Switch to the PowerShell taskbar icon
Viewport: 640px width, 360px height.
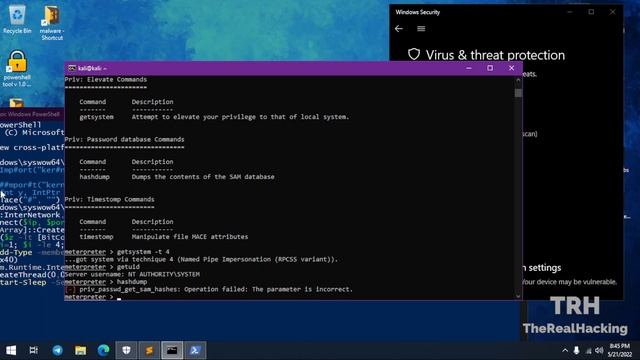(195, 350)
